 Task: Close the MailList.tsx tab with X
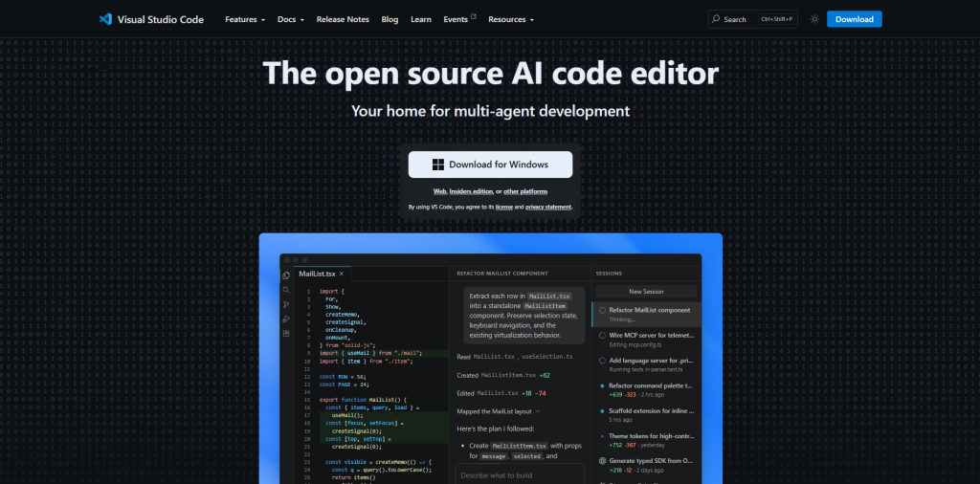pos(342,274)
